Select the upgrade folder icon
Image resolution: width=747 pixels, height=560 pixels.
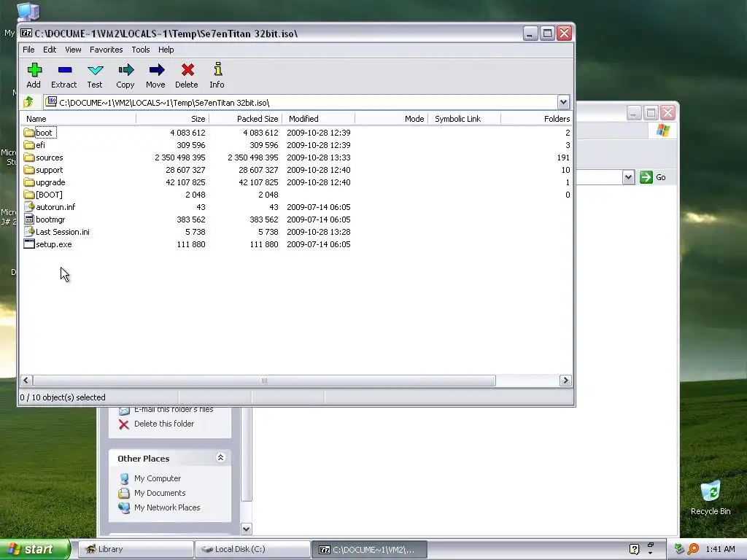click(29, 182)
